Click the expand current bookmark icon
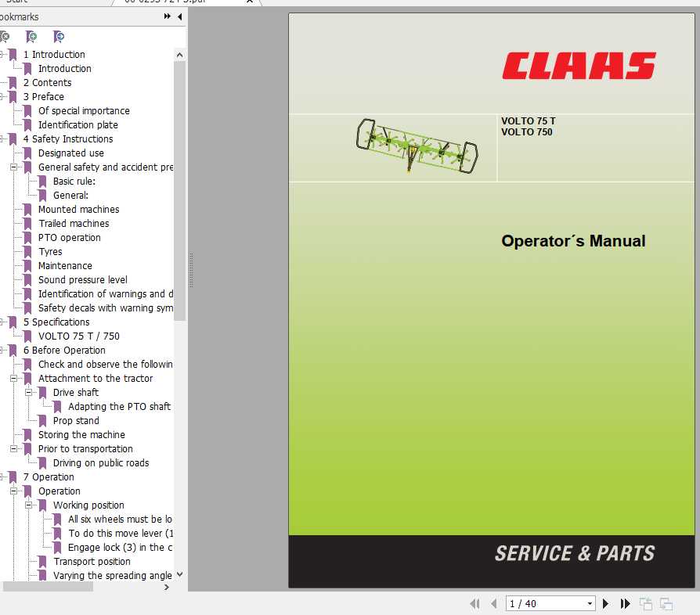This screenshot has height=615, width=700. pos(57,37)
